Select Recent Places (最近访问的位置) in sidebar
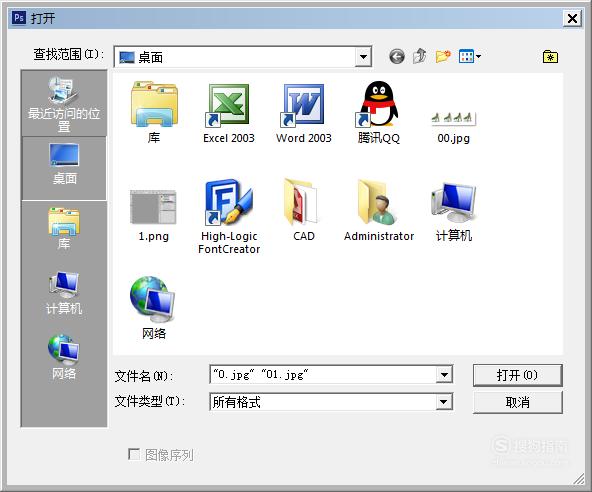 pos(64,103)
